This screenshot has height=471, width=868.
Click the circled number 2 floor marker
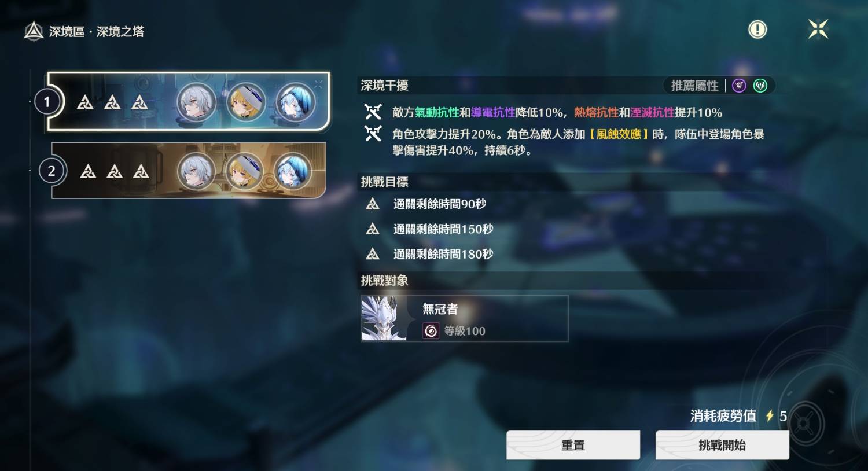pyautogui.click(x=52, y=171)
